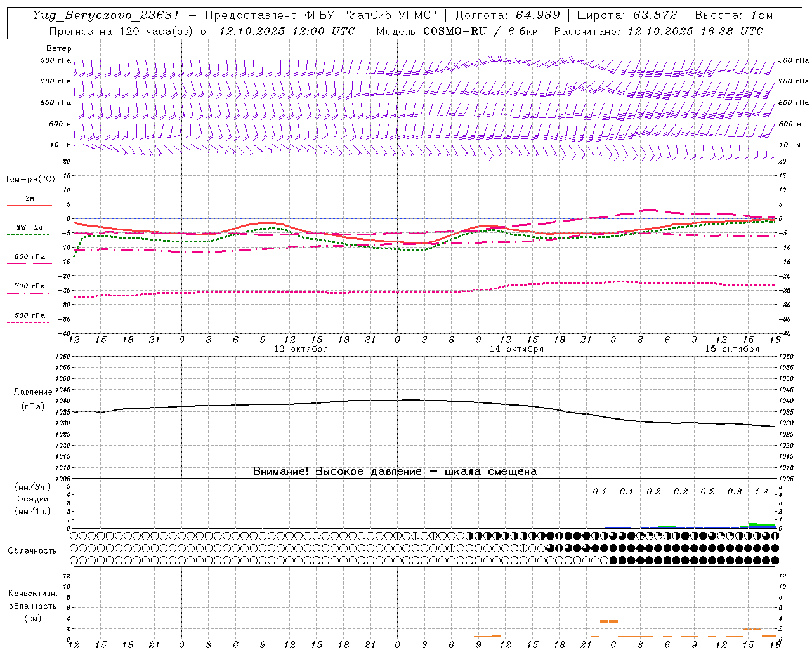The width and height of the screenshot is (812, 650).
Task: Click the Осадки precipitation label
Action: pos(32,499)
